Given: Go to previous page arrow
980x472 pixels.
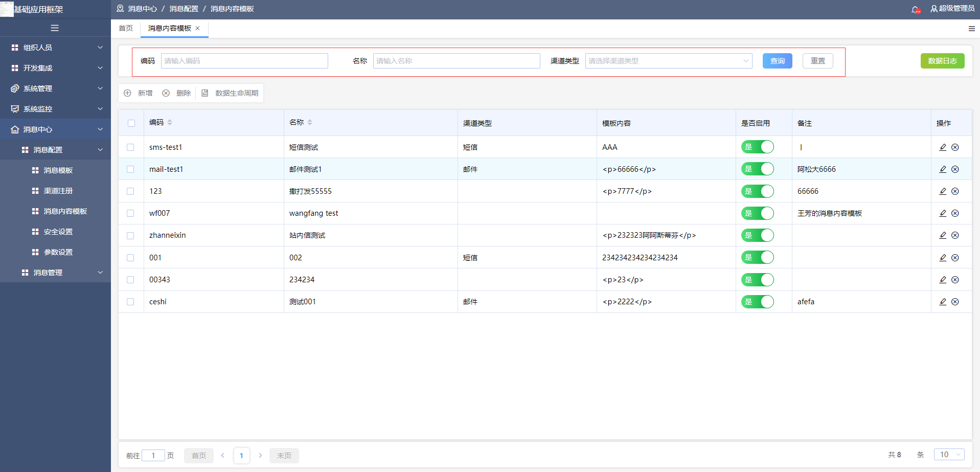Looking at the screenshot, I should point(223,455).
